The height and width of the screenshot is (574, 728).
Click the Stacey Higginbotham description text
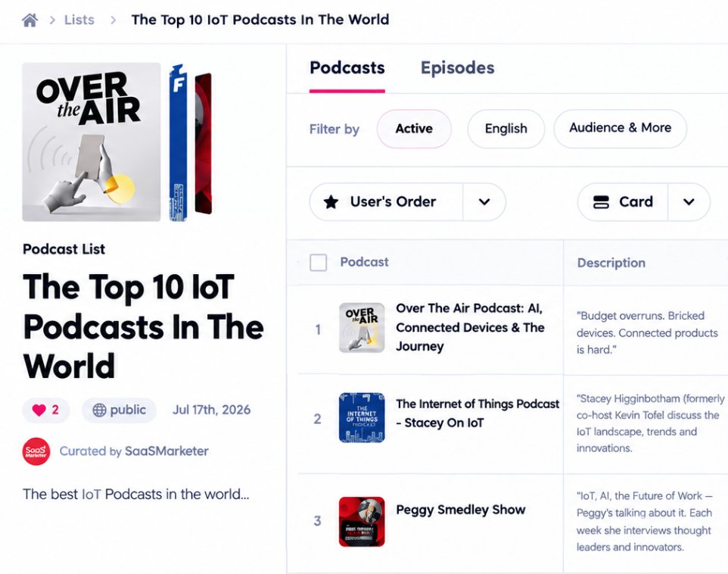tap(650, 423)
